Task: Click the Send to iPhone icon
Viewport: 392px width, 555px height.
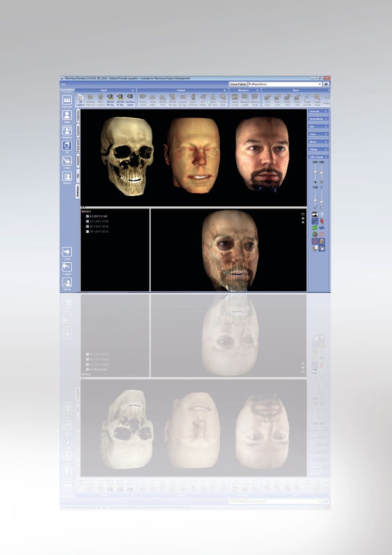Action: pos(192,100)
